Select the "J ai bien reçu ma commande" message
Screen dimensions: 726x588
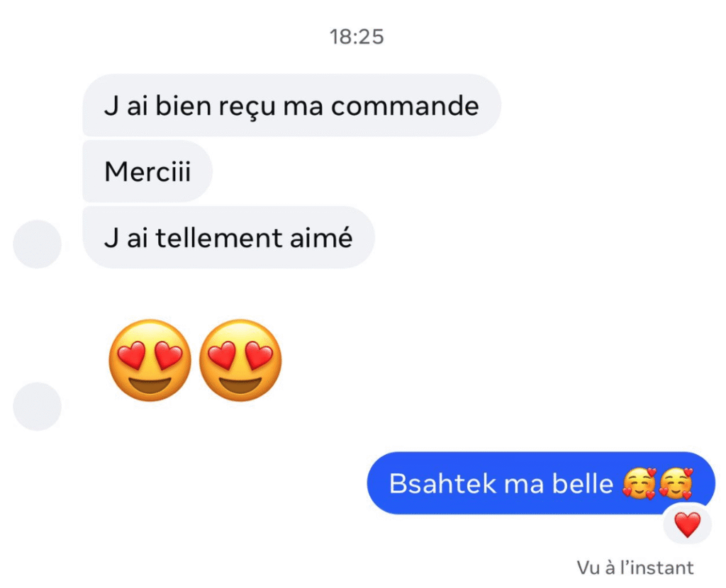(291, 106)
